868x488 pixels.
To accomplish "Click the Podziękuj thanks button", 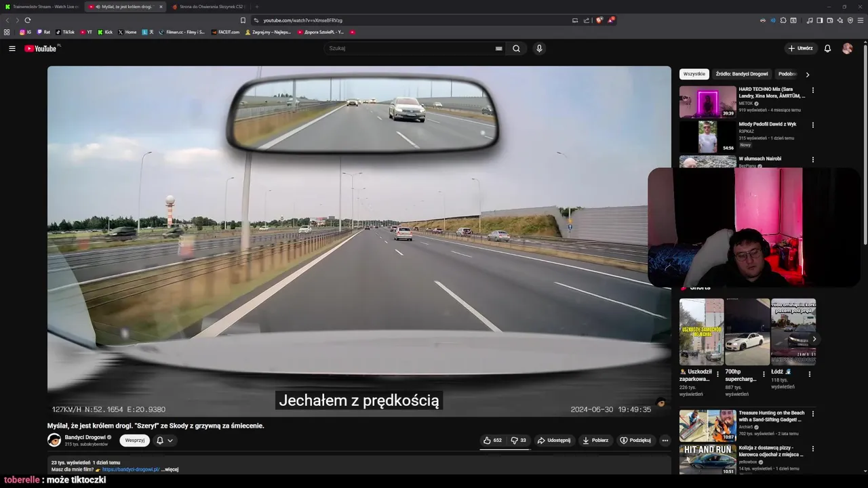I will pyautogui.click(x=635, y=441).
